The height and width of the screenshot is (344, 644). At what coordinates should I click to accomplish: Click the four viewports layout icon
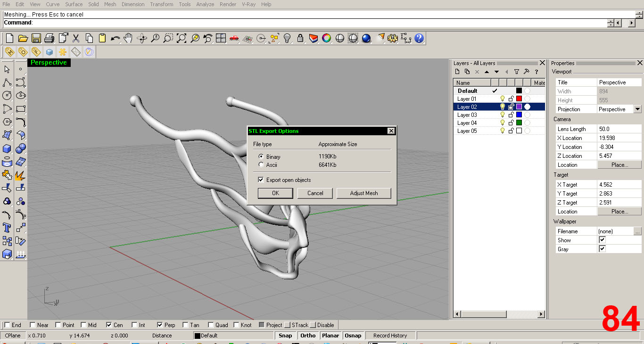click(221, 39)
